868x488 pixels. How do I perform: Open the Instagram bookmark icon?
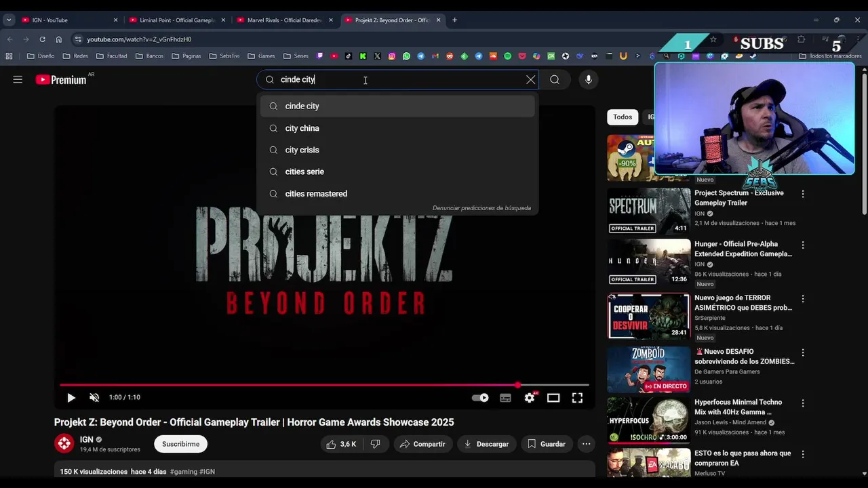coord(392,56)
